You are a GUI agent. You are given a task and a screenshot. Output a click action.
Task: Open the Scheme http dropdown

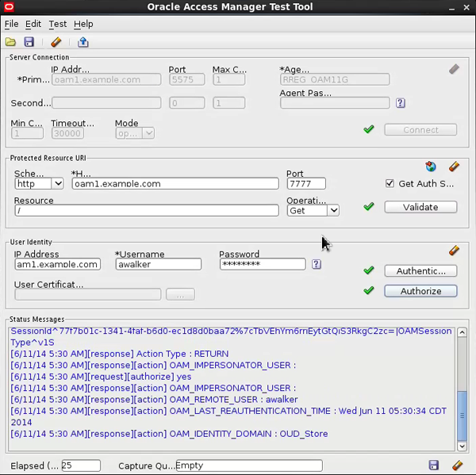pos(58,184)
